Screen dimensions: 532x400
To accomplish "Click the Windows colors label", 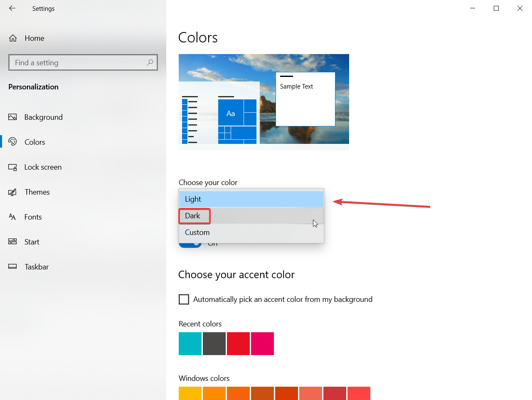I will point(204,378).
